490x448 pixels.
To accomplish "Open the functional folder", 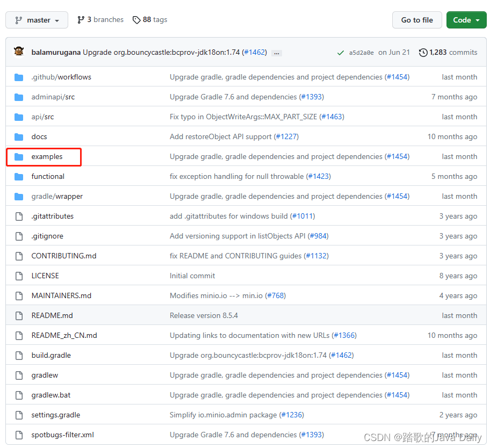I will [x=47, y=176].
